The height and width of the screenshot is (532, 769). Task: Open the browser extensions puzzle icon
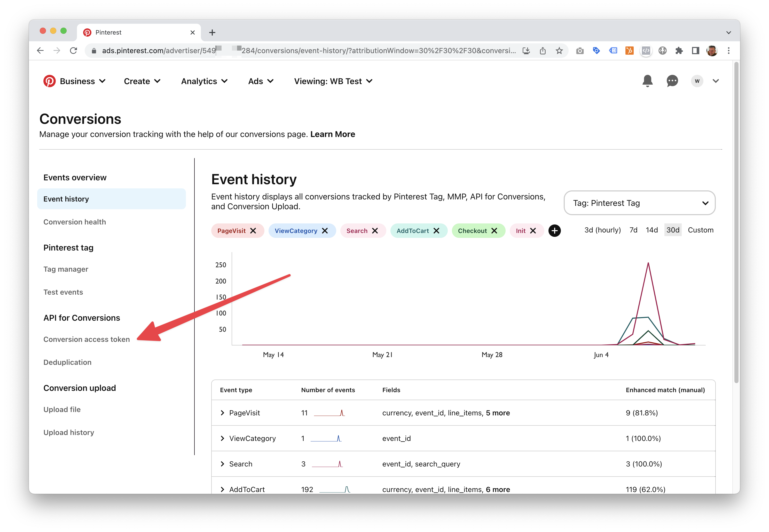[x=679, y=51]
